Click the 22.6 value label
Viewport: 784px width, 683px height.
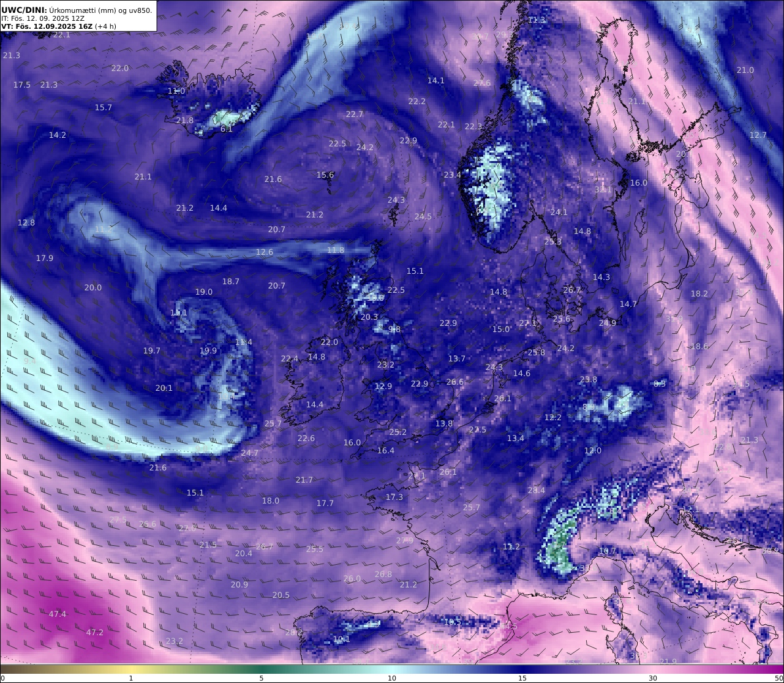(x=306, y=438)
